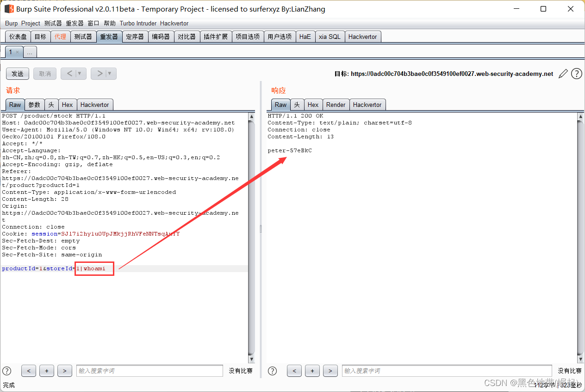Switch to the 项目选项 tab
This screenshot has width=585, height=392.
pyautogui.click(x=248, y=37)
